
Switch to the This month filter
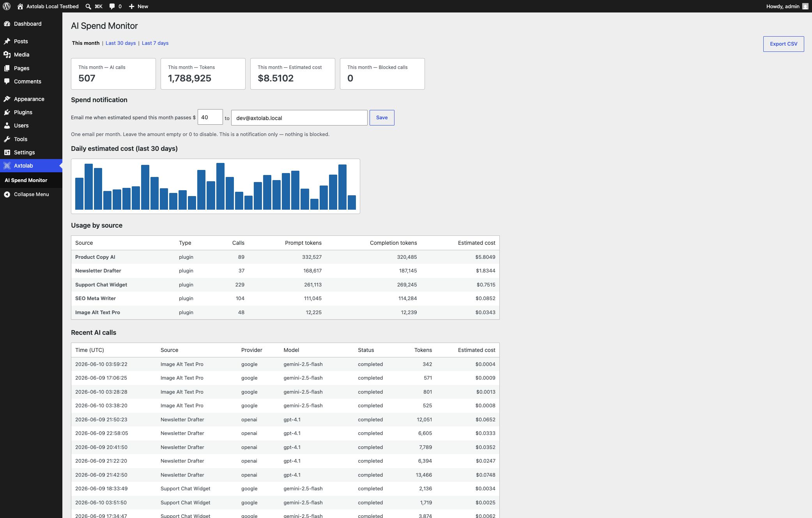pyautogui.click(x=86, y=43)
